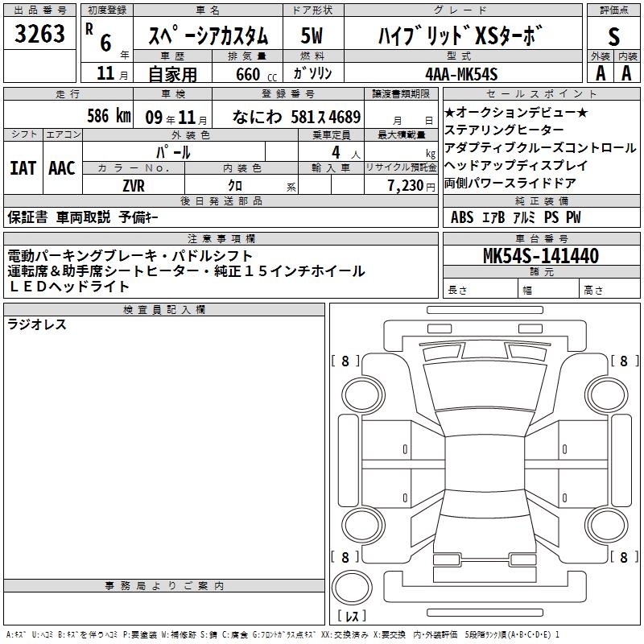The height and width of the screenshot is (644, 644).
Task: Click "PS" in genuine equipment
Action: [x=551, y=217]
